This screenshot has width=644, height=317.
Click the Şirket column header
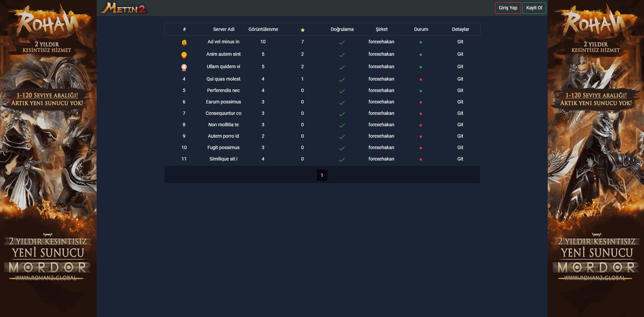[382, 29]
